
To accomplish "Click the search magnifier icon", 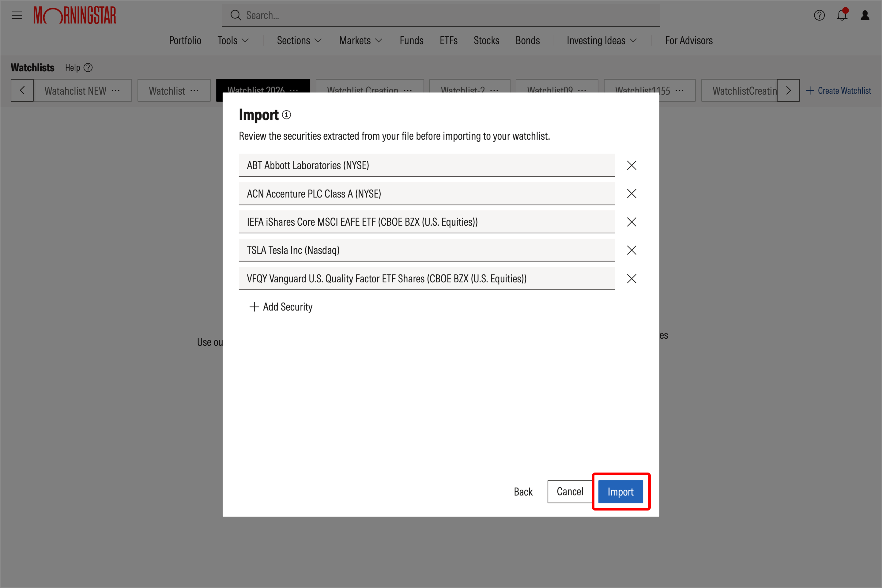I will [236, 15].
